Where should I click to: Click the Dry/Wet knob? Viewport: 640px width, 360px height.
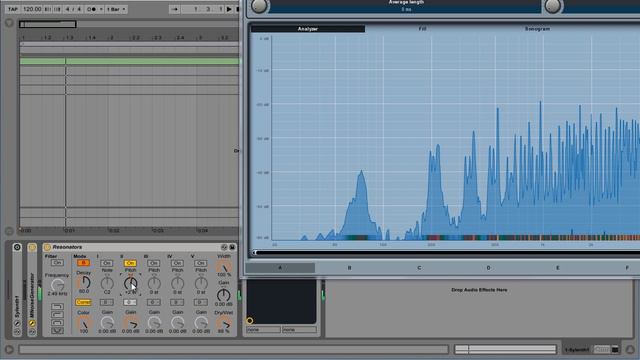[224, 323]
